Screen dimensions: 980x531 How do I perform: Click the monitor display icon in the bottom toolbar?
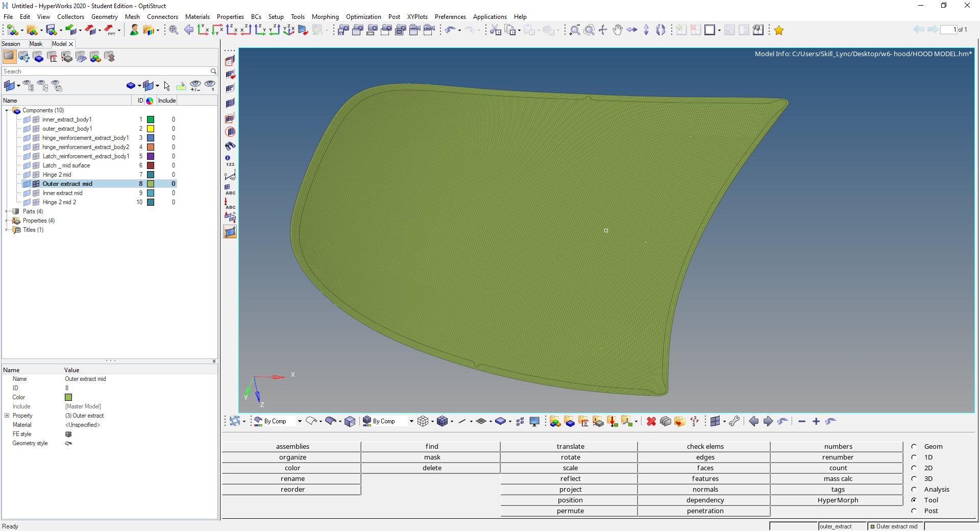(534, 421)
